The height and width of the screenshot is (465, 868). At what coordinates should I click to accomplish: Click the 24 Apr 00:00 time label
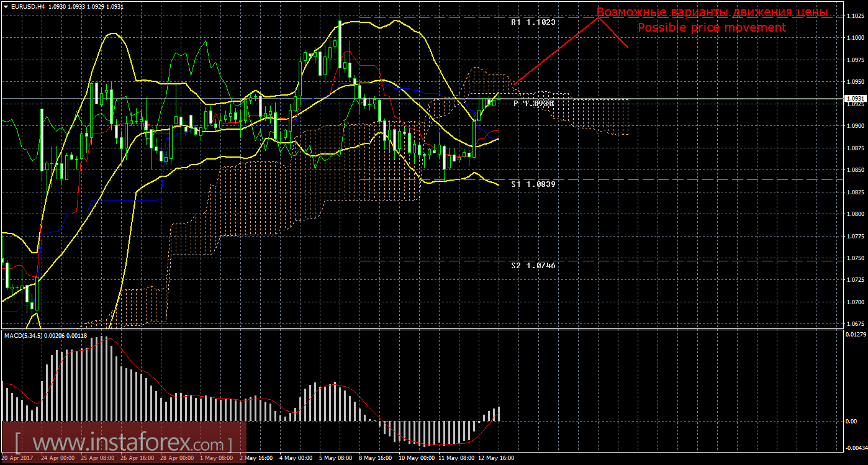click(x=58, y=458)
